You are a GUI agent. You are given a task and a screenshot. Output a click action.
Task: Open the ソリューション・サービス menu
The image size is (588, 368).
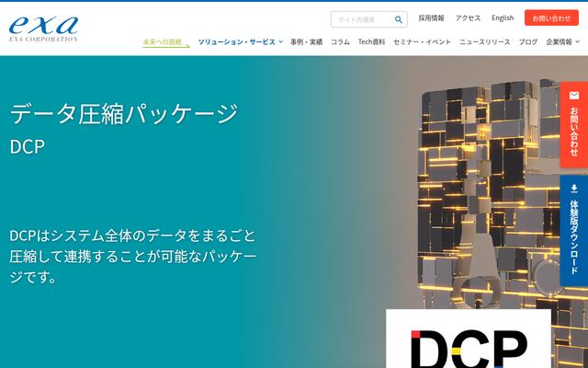pos(237,42)
